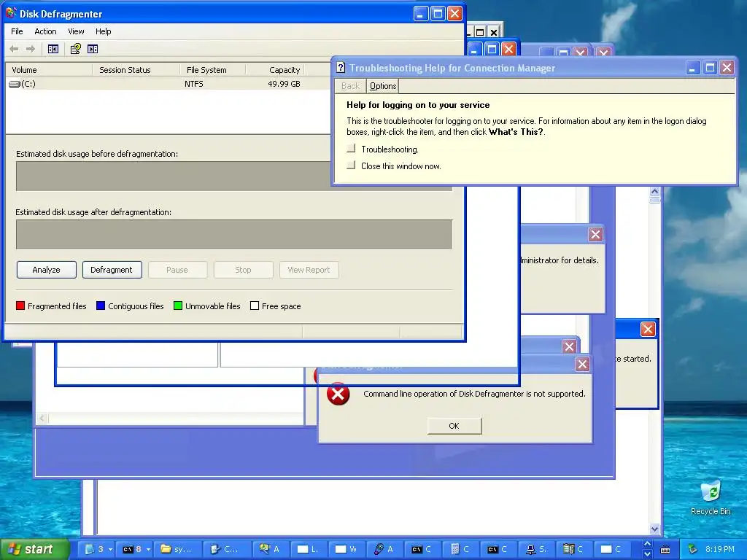
Task: Switch to the 'W' taskbar button
Action: coord(346,549)
